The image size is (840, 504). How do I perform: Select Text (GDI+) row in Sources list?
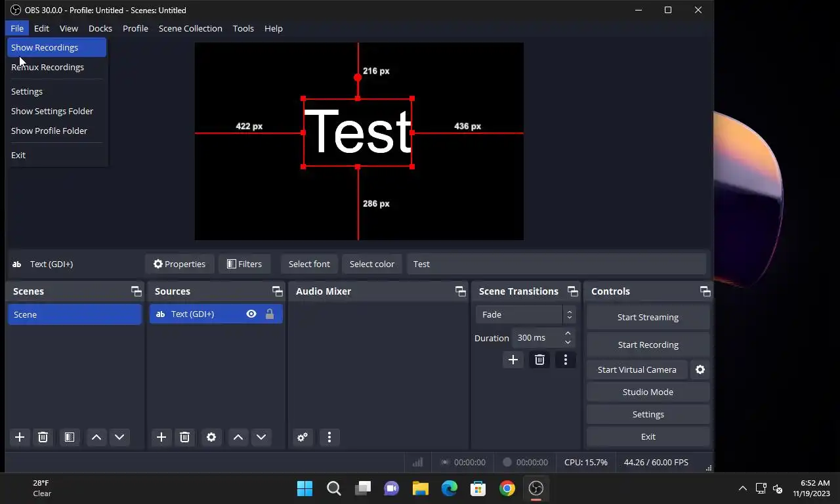216,314
